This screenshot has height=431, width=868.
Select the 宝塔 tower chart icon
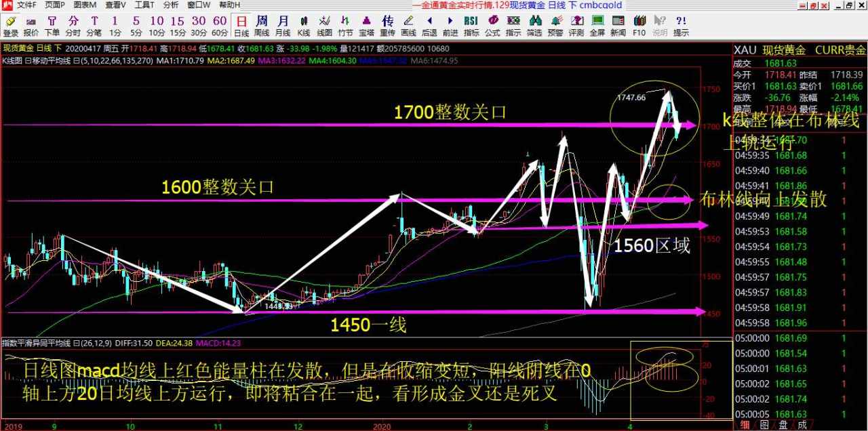(367, 26)
